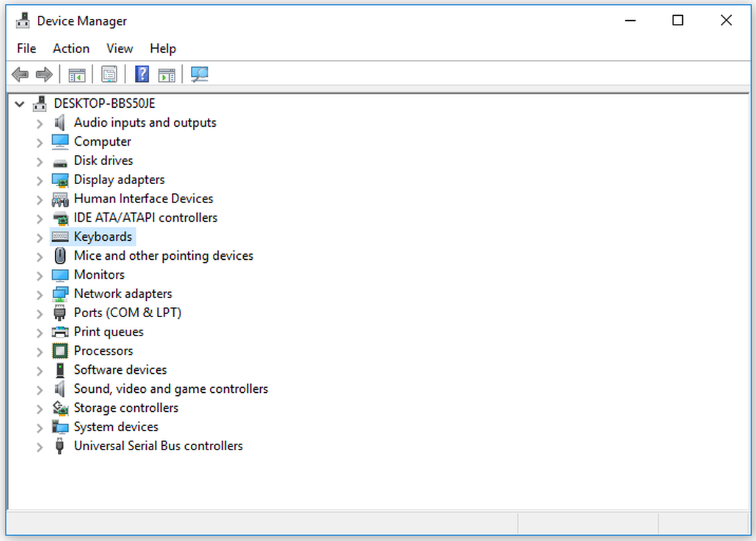The width and height of the screenshot is (756, 541).
Task: Click the Monitors category icon
Action: point(60,275)
